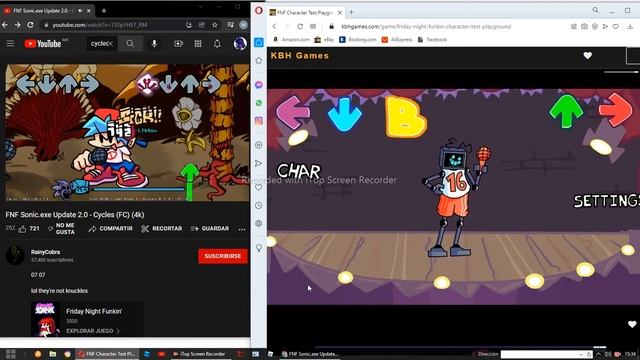The height and width of the screenshot is (360, 640).
Task: Close the FNF Character Test Playground tab
Action: pyautogui.click(x=340, y=13)
